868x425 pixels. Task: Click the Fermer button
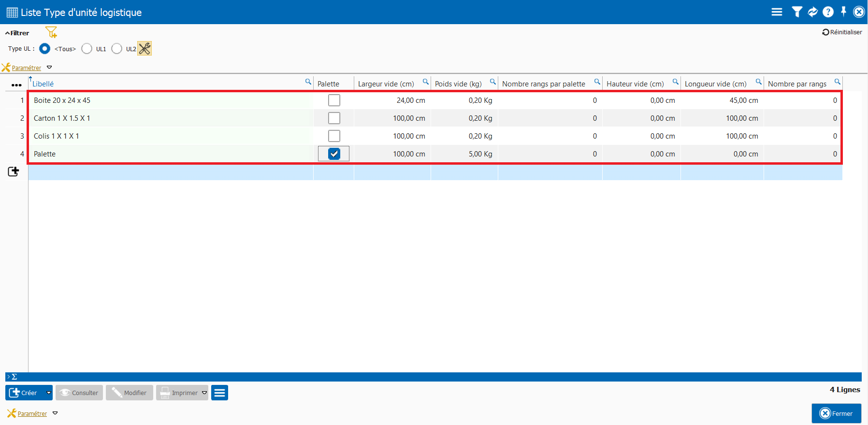coord(836,413)
